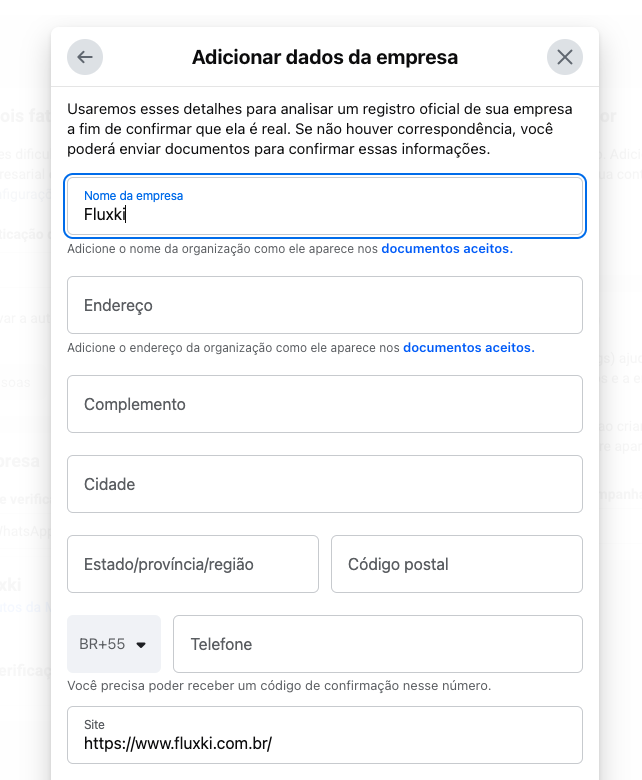This screenshot has width=642, height=780.
Task: Click into the Endereço field
Action: [x=325, y=305]
